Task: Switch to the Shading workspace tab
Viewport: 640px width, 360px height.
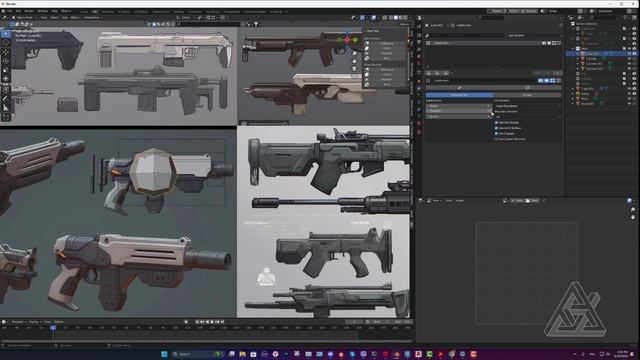Action: [x=178, y=12]
